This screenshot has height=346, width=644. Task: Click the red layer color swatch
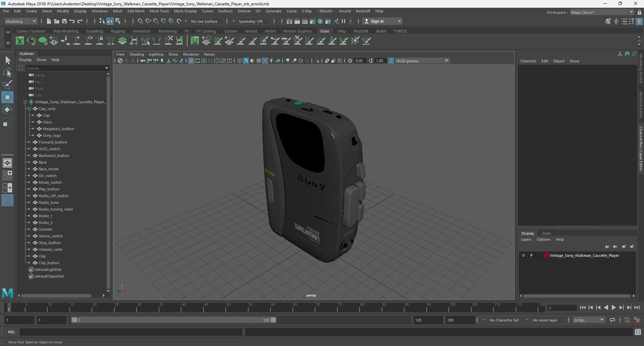(x=546, y=255)
